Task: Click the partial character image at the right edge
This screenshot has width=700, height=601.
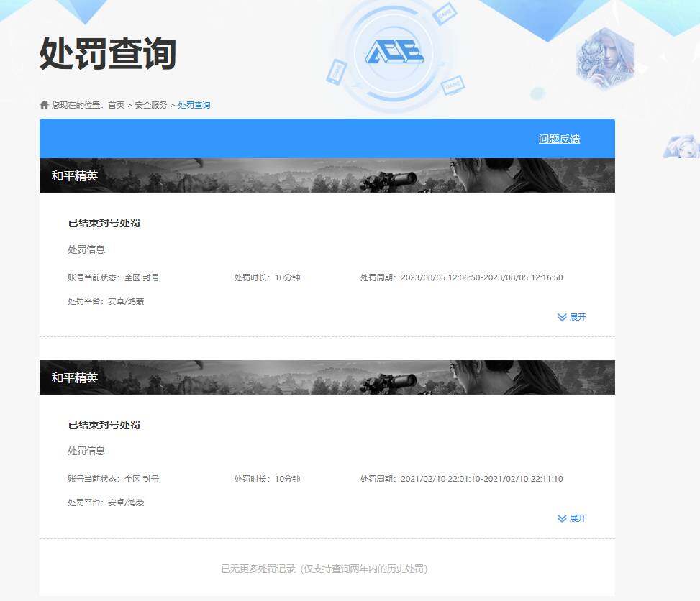Action: click(x=681, y=147)
